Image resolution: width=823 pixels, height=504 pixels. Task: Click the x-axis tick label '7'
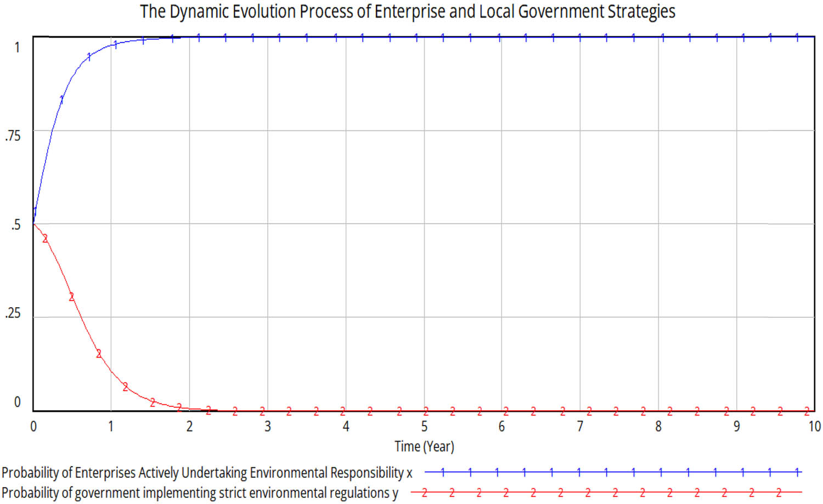pyautogui.click(x=580, y=426)
